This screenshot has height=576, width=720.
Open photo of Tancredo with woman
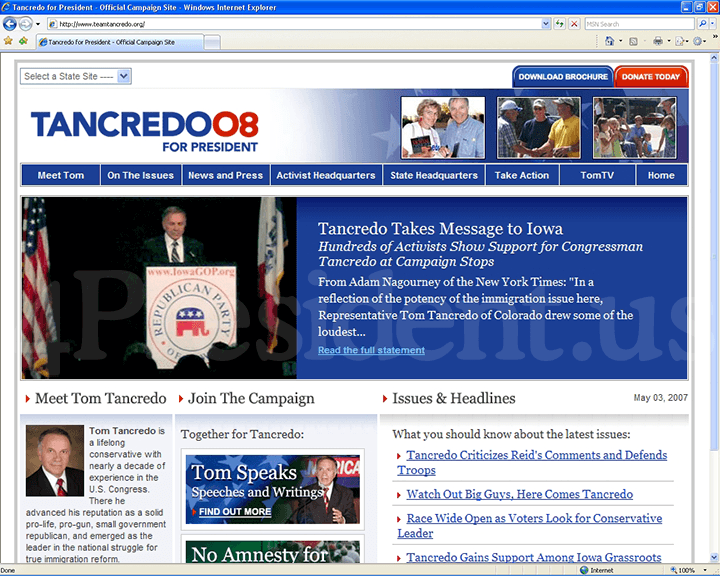[x=443, y=127]
